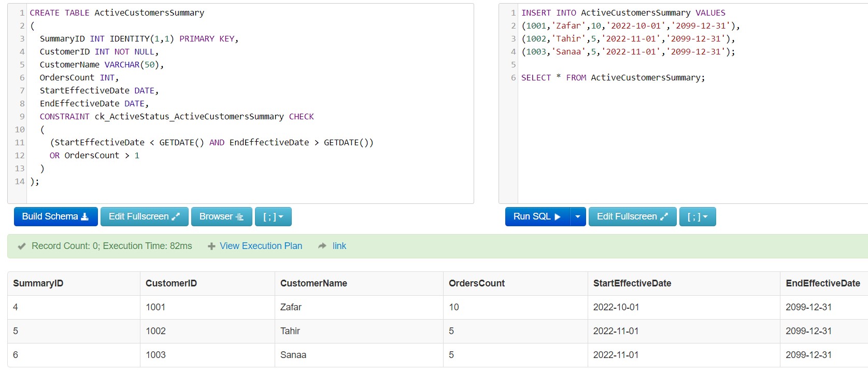Expand query panel terminator dropdown
This screenshot has height=371, width=868.
click(698, 216)
